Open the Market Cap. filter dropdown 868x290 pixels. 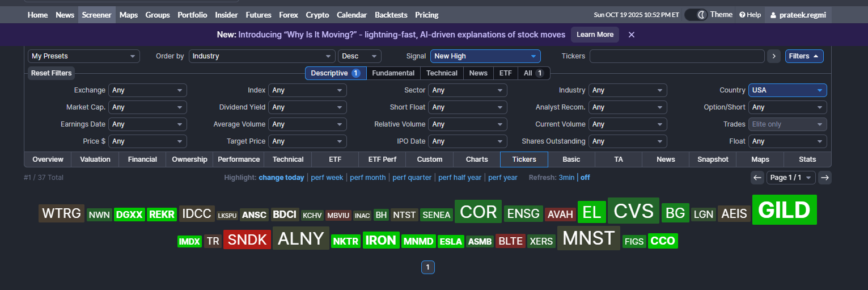click(x=147, y=107)
